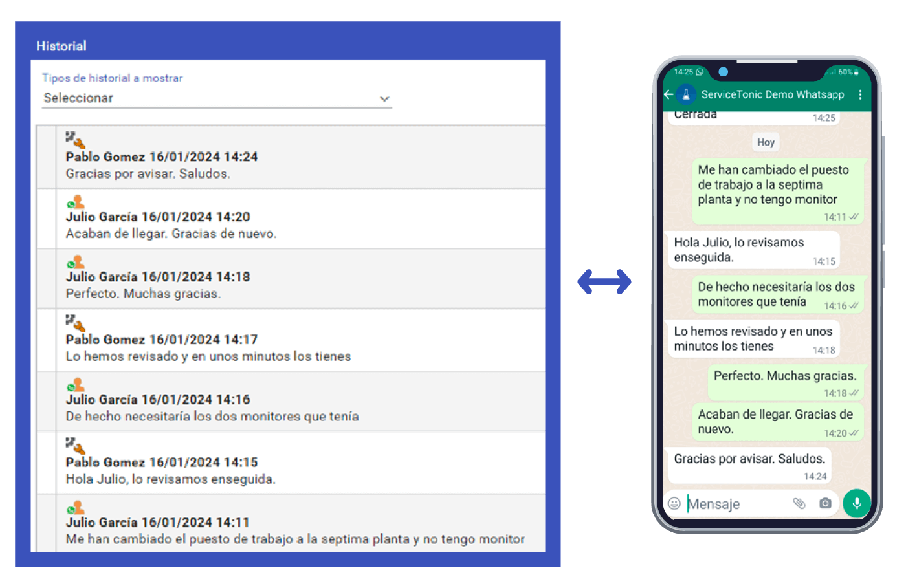Viewport: 906px width, 588px height.
Task: Click the contact icon above Julio García 14:16
Action: click(x=75, y=385)
